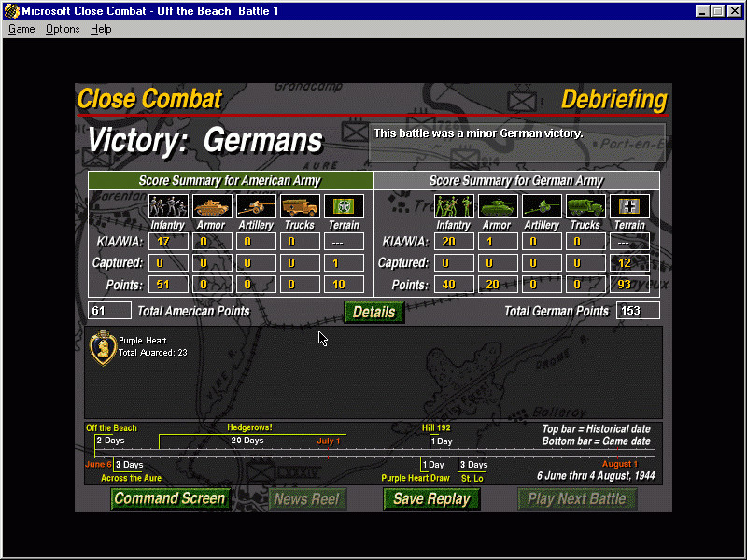747x560 pixels.
Task: Close the Close Combat window
Action: point(735,11)
